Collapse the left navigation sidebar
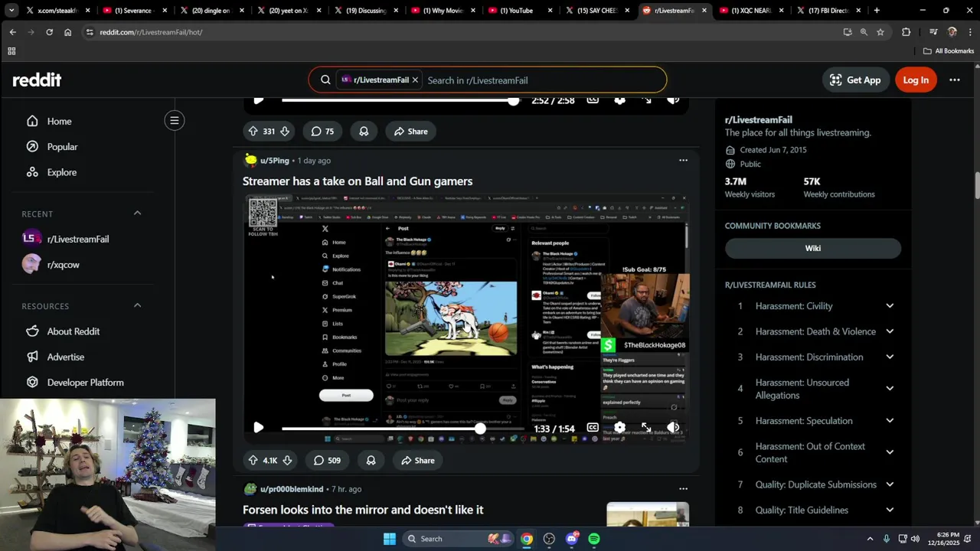This screenshot has height=551, width=980. pyautogui.click(x=175, y=120)
